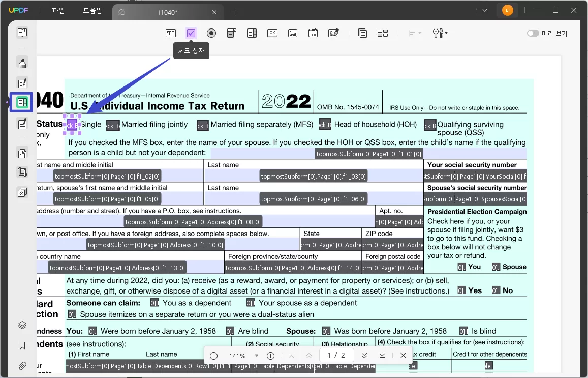Open the Prepare Form sidebar icon
Viewport: 588px width, 378px height.
[x=22, y=102]
